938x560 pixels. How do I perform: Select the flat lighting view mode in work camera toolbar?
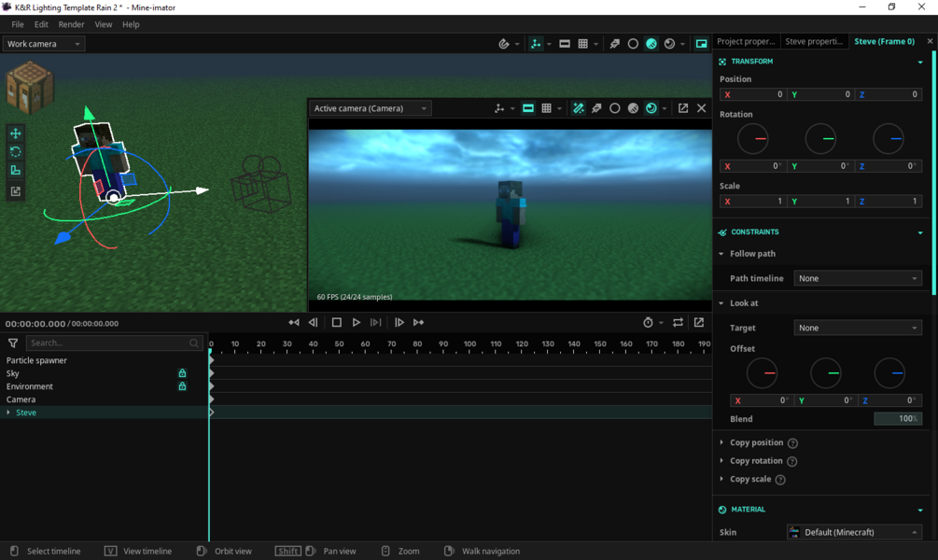[x=614, y=44]
